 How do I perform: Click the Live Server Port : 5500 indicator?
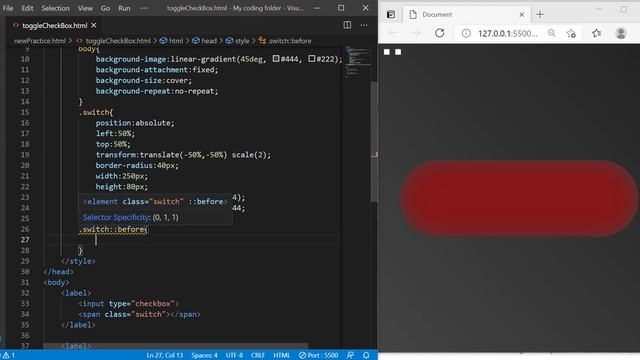tap(318, 356)
